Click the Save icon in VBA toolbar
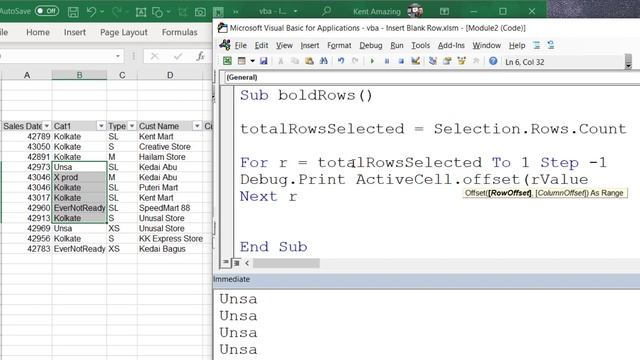 [x=264, y=61]
